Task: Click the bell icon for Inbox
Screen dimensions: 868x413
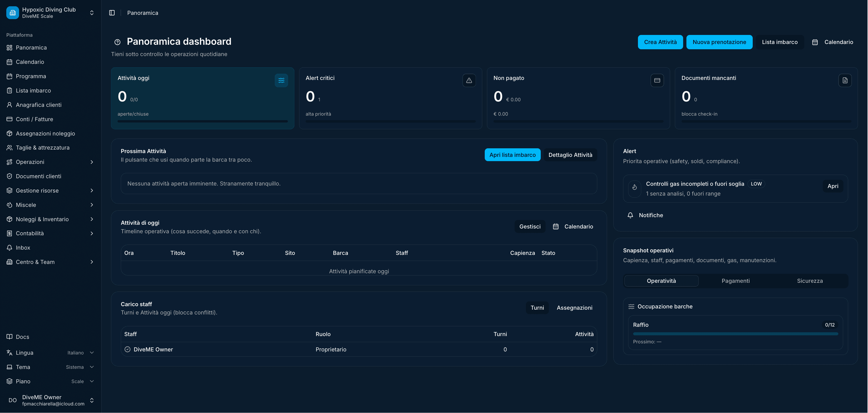Action: (x=10, y=248)
